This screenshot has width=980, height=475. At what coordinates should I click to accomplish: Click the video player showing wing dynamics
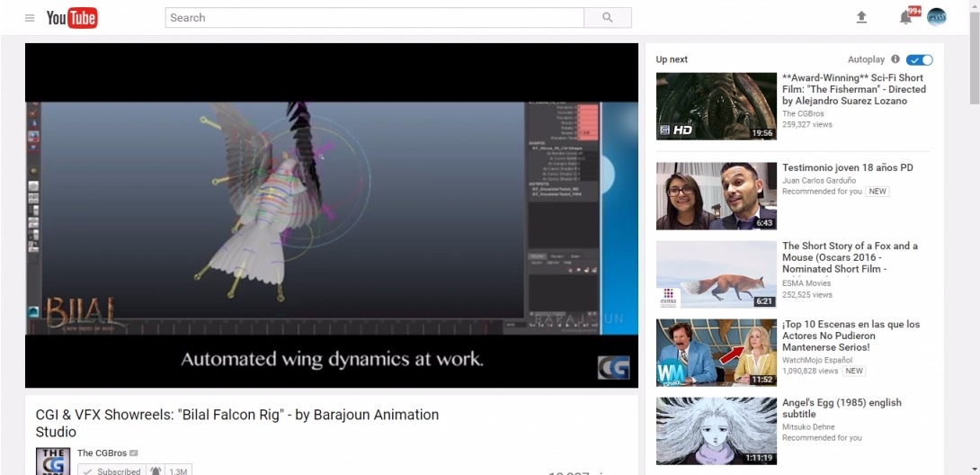tap(331, 215)
